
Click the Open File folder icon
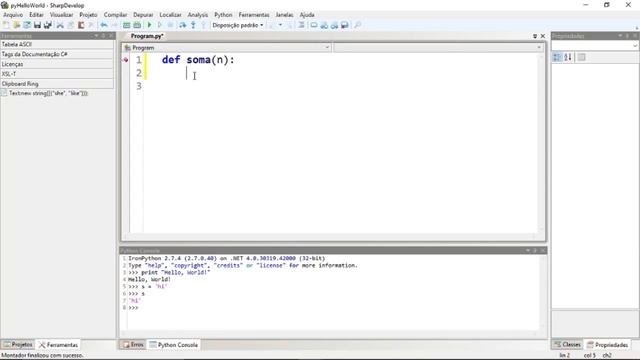(x=16, y=25)
